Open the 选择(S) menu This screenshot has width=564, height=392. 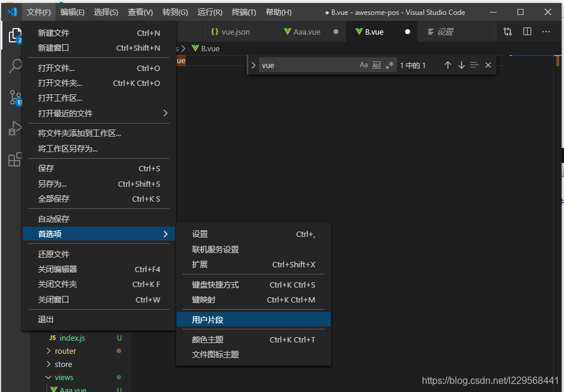pyautogui.click(x=106, y=12)
